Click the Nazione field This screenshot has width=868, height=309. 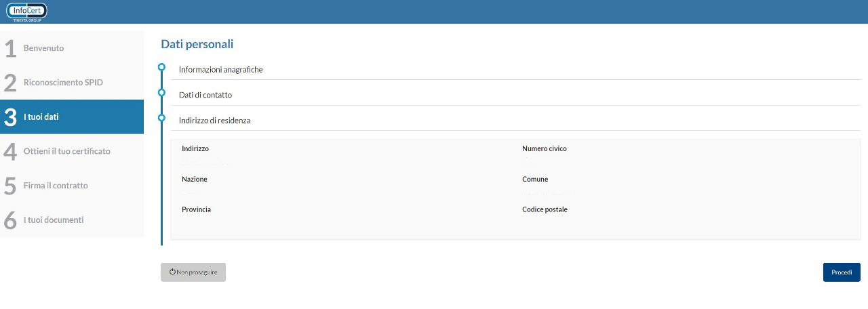point(197,193)
